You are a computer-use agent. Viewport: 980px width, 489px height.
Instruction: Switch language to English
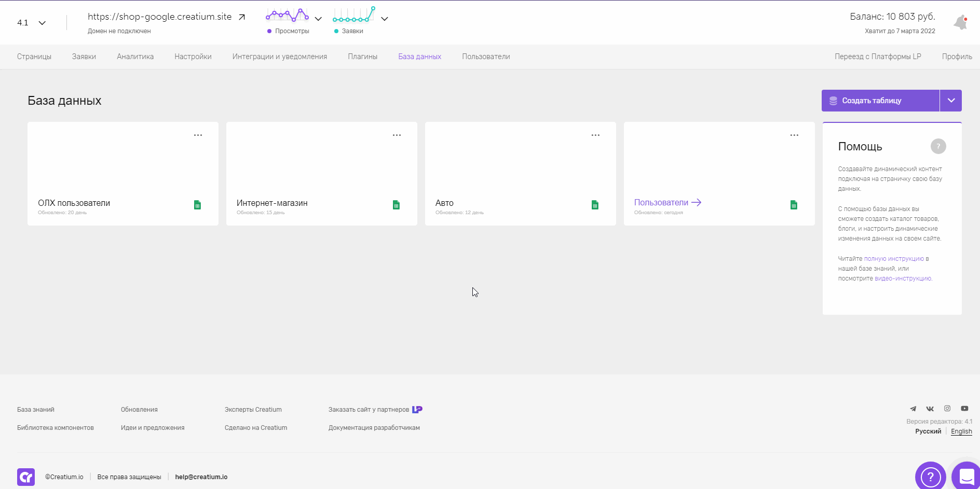[961, 431]
